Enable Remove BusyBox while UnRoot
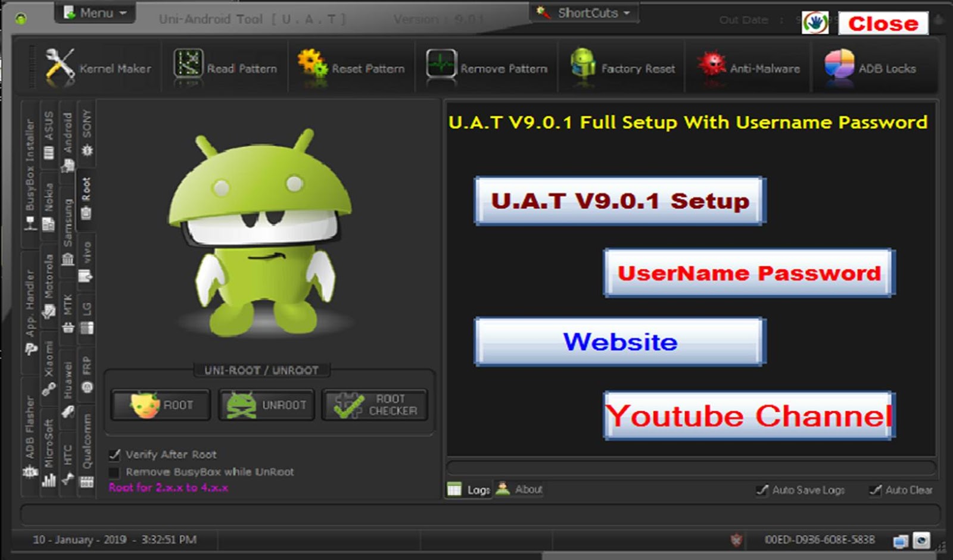Viewport: 953px width, 560px height. click(115, 472)
